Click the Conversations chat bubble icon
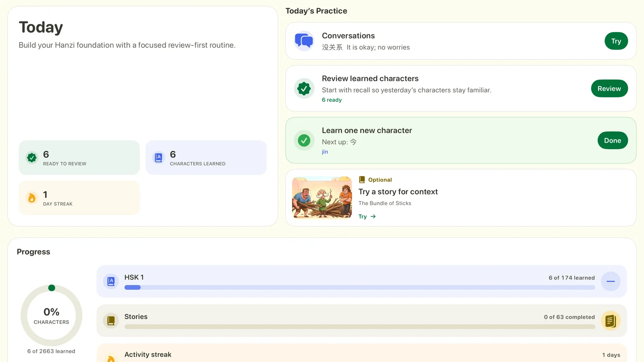This screenshot has height=362, width=644. click(304, 41)
